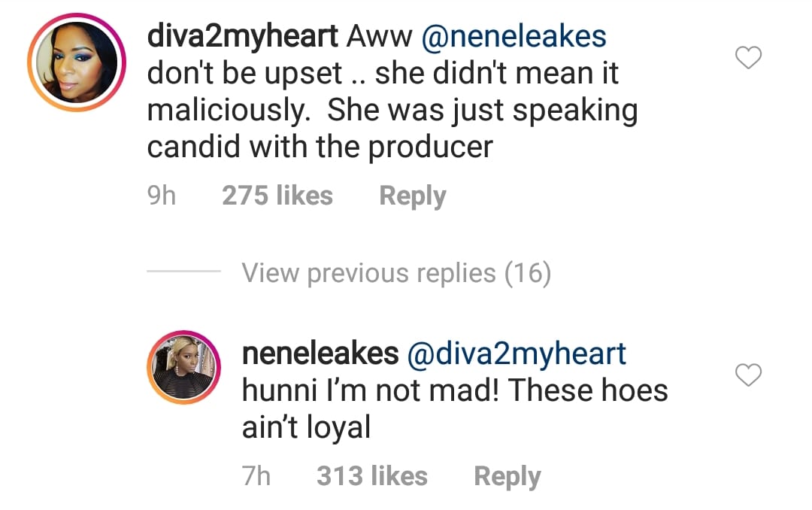Open the bold neneleakes username link
Image resolution: width=812 pixels, height=510 pixels.
pos(320,354)
